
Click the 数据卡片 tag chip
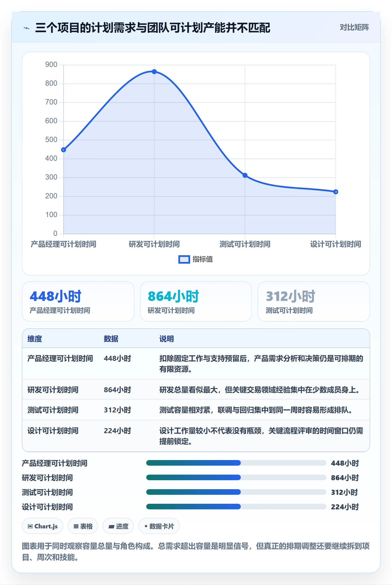tap(159, 526)
